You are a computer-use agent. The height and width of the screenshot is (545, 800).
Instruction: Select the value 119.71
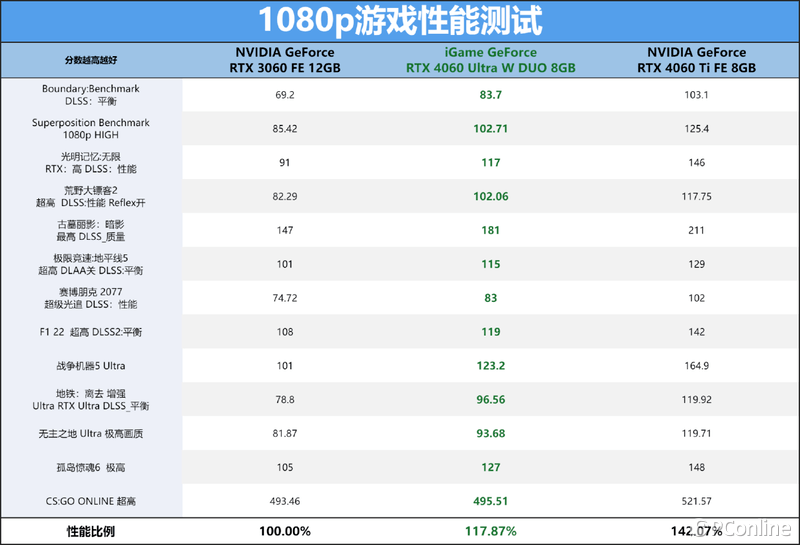[x=696, y=434]
